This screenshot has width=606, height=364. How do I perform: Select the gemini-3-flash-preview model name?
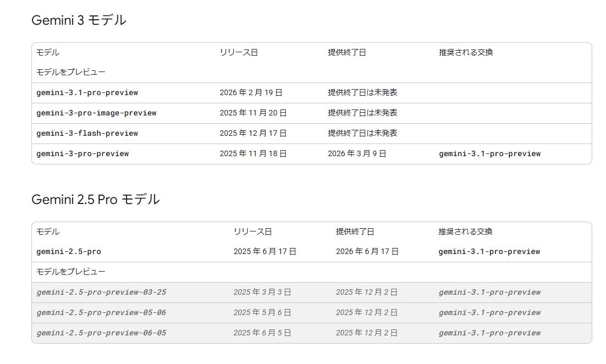[x=87, y=133]
